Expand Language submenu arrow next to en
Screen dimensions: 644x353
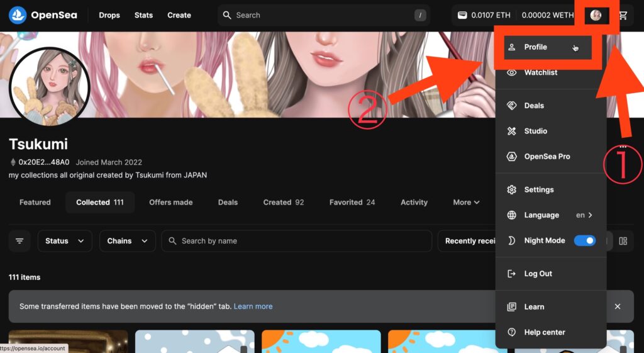point(590,215)
